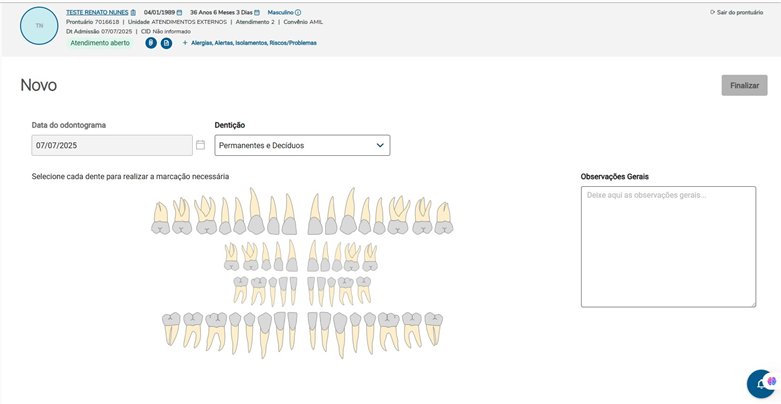The width and height of the screenshot is (781, 404).
Task: Click the calendar icon beside the odontogram date
Action: tap(200, 145)
